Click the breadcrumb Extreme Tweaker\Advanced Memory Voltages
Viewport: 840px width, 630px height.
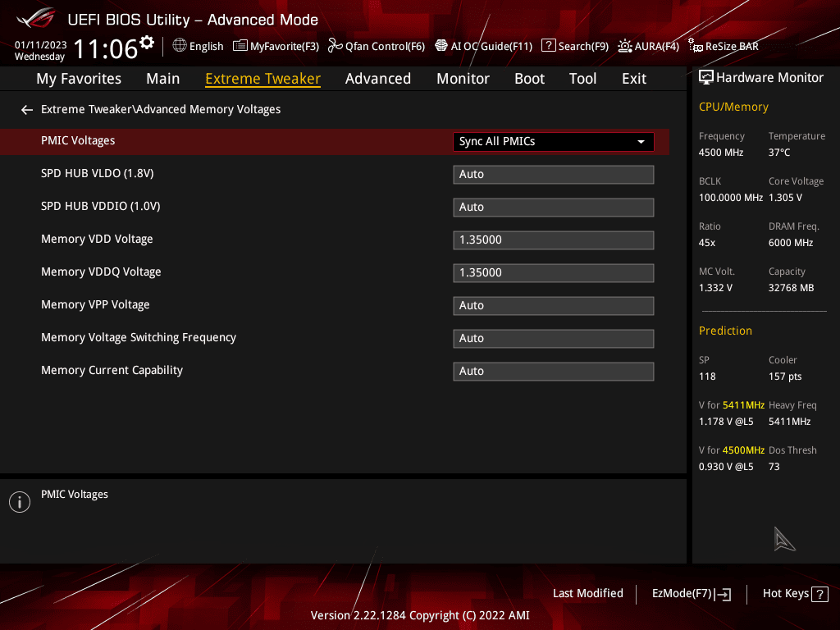coord(161,109)
